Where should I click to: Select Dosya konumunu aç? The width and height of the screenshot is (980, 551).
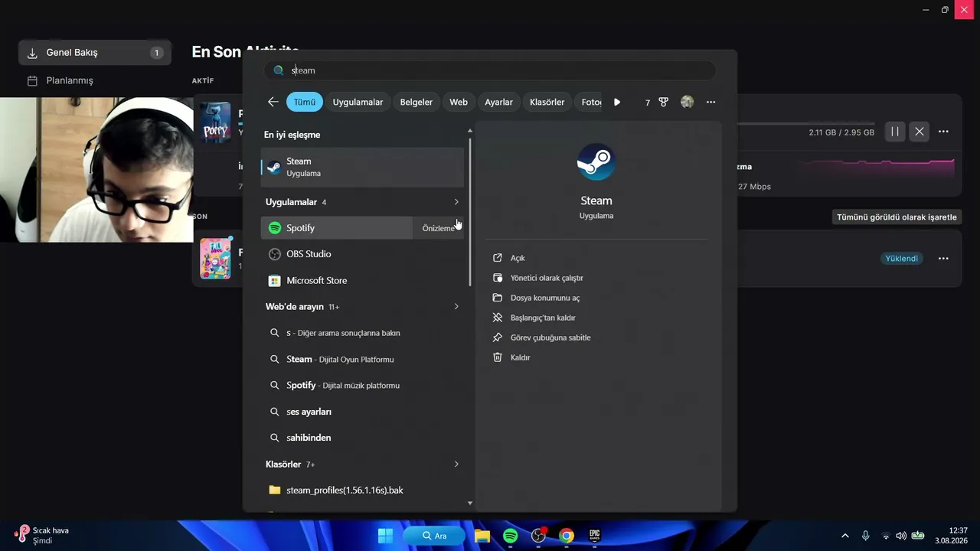[x=545, y=298]
